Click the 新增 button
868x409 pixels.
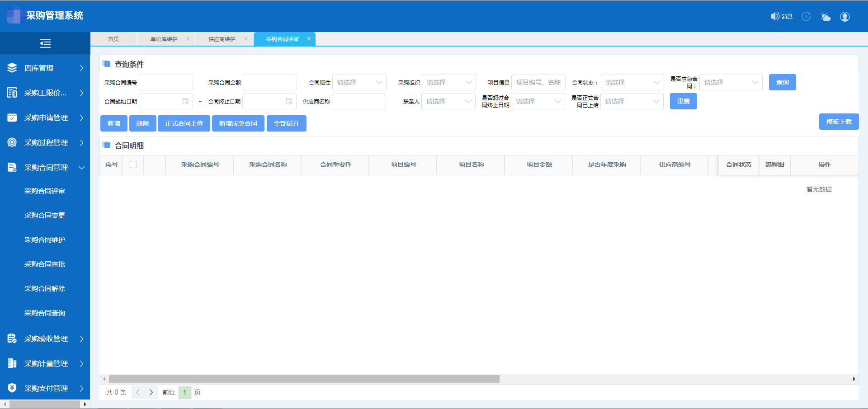coord(114,123)
